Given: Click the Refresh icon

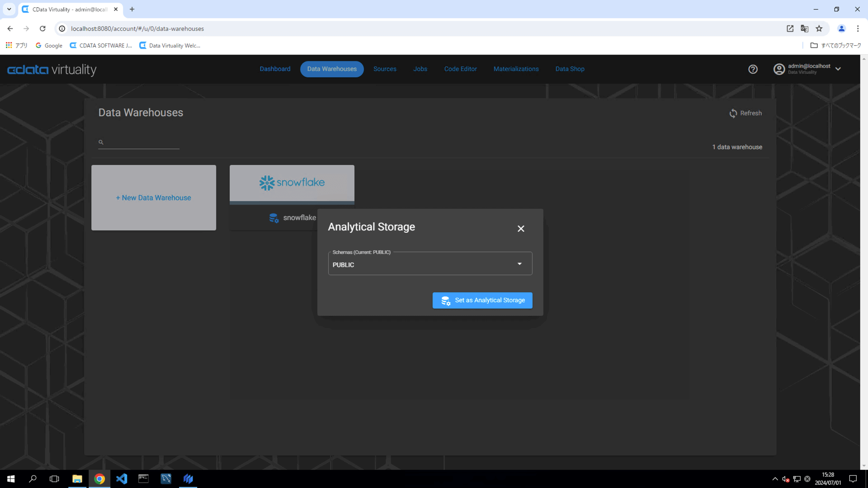Looking at the screenshot, I should pyautogui.click(x=733, y=113).
